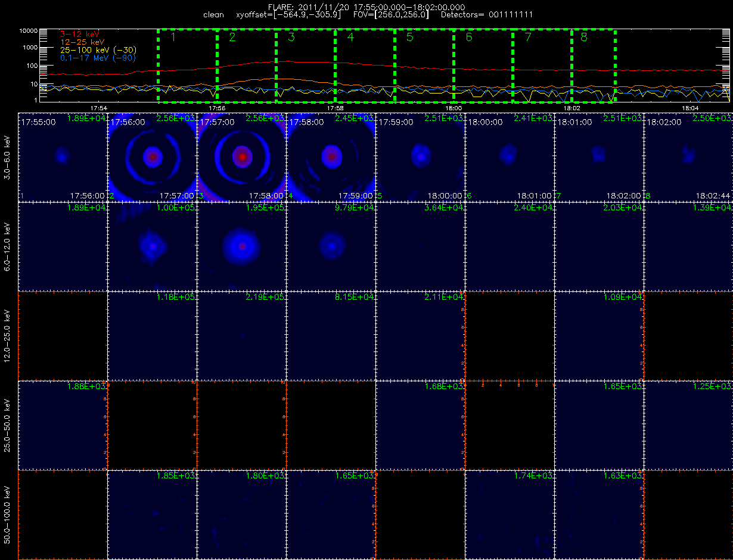Click the green peak value 2.41E+03
The width and height of the screenshot is (733, 560).
point(533,118)
